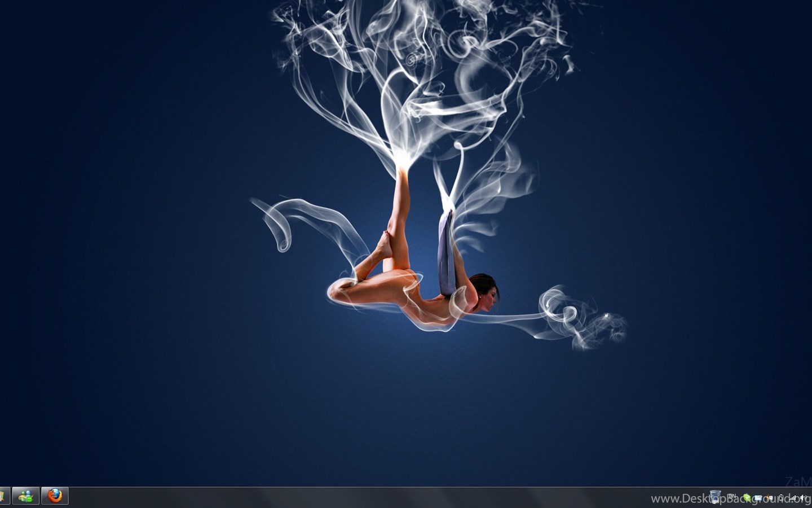Open the green checkmark tray icon
The width and height of the screenshot is (812, 508).
tap(747, 498)
